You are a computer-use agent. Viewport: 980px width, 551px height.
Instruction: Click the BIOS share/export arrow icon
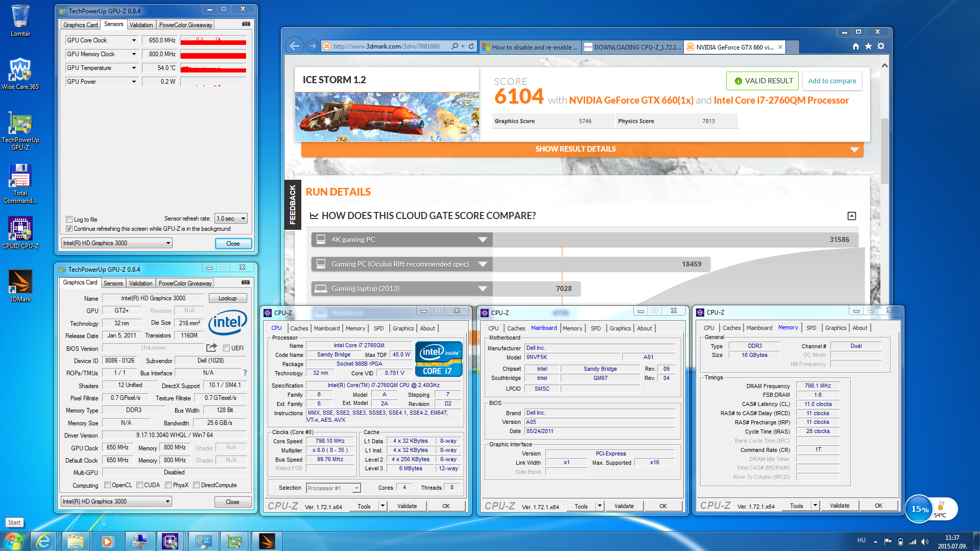coord(211,348)
